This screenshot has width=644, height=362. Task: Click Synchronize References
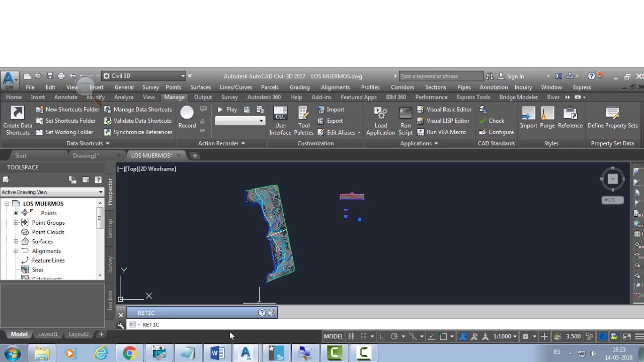tap(138, 132)
